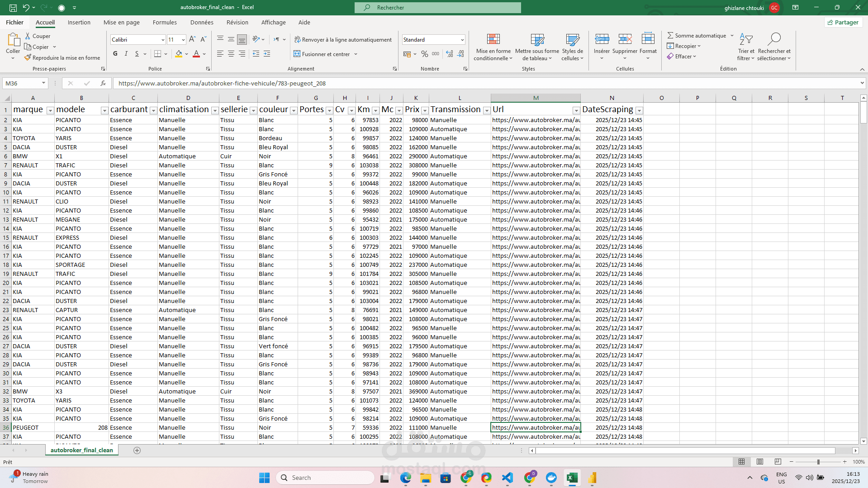The width and height of the screenshot is (868, 488).
Task: Click Somme automatique button
Action: [697, 36]
